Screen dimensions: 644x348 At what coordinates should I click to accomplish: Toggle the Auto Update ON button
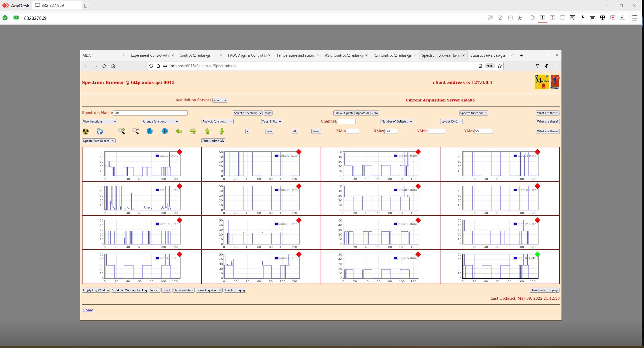tap(213, 141)
